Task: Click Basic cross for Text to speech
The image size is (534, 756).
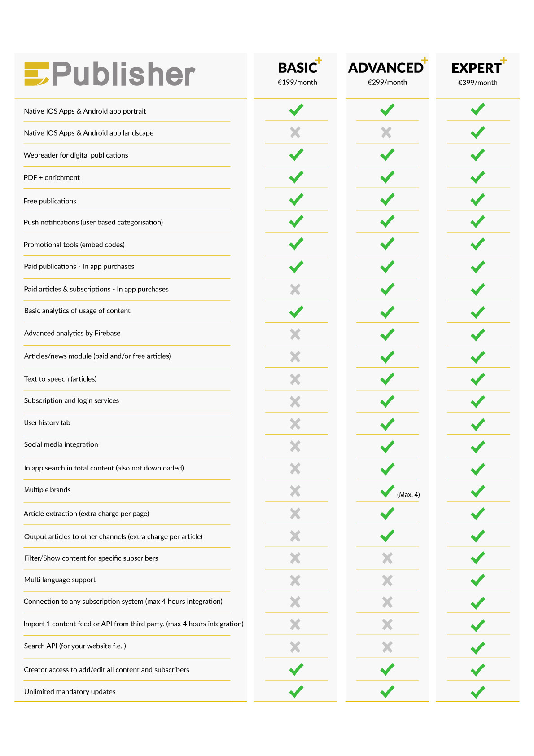Action: 295,379
